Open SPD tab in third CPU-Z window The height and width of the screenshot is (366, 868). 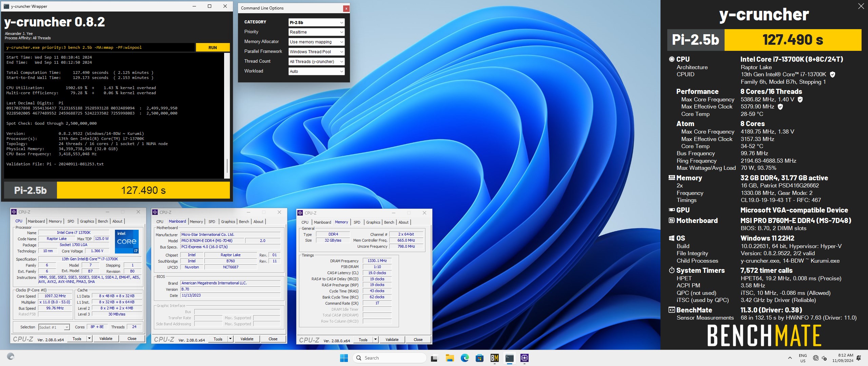coord(357,222)
